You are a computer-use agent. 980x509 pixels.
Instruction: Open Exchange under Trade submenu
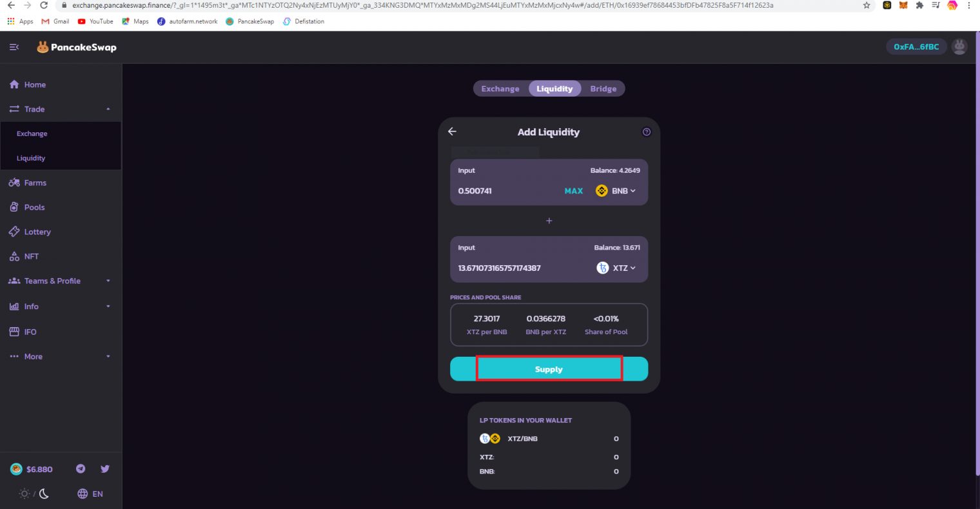(x=32, y=134)
